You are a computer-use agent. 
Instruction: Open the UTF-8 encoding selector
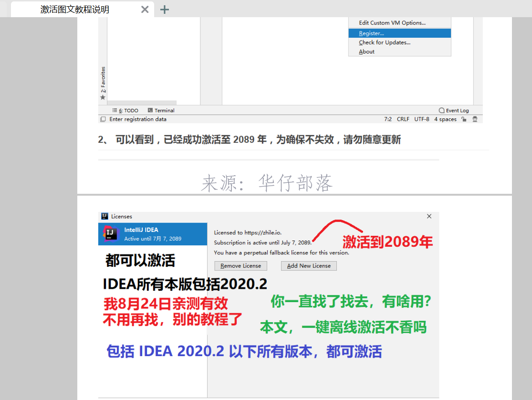pyautogui.click(x=421, y=119)
